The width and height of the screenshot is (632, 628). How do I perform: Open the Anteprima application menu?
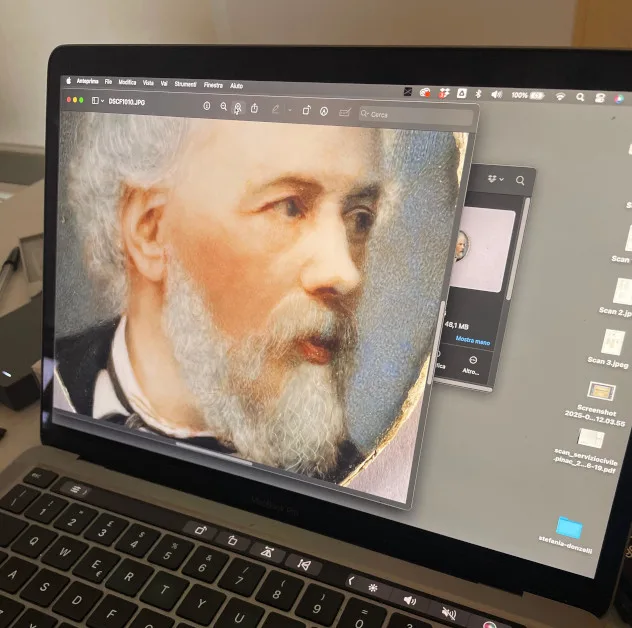(x=87, y=81)
